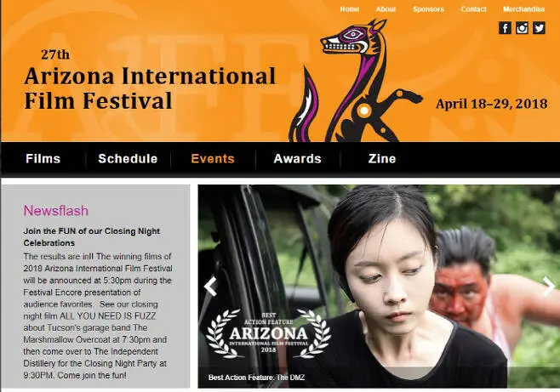Advance slideshow with right arrow
The image size is (560, 392).
pyautogui.click(x=549, y=286)
